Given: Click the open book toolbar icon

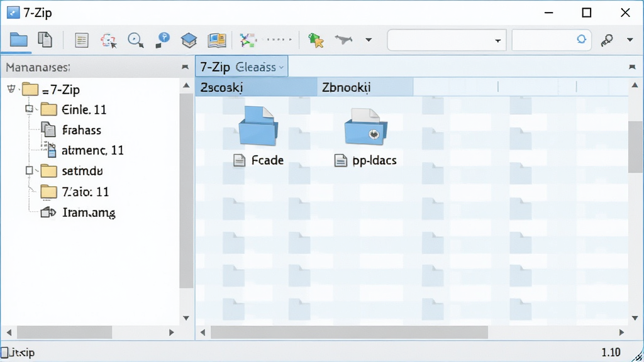Looking at the screenshot, I should point(217,40).
